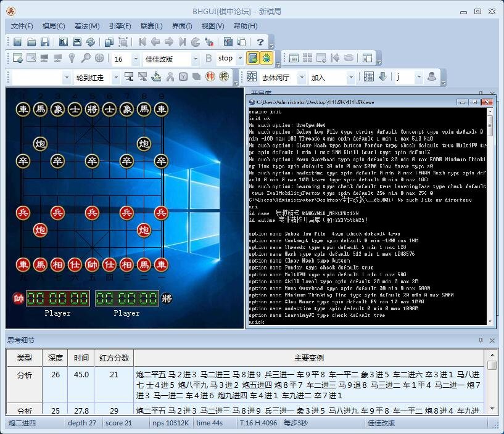The image size is (504, 434).
Task: Click the black 将 piece toolbar icon
Action: (x=224, y=76)
